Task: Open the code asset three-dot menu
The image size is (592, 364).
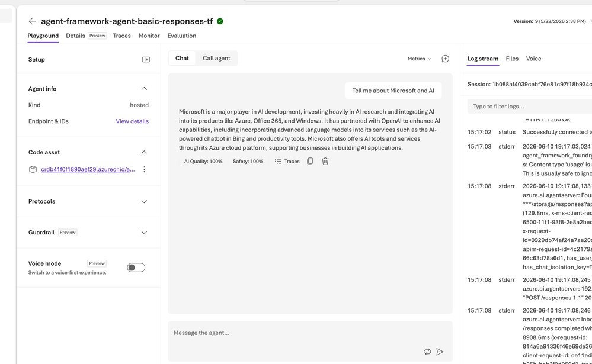Action: [144, 169]
